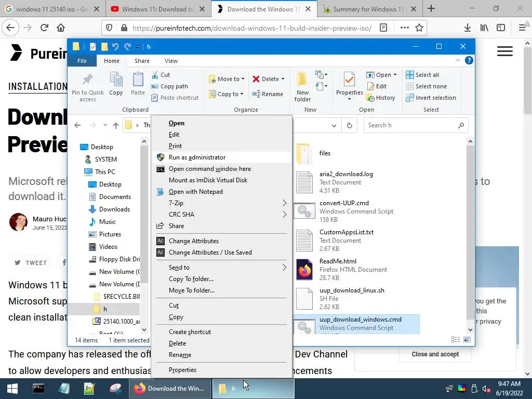Screen dimensions: 532x399
Task: Switch to large icons view button
Action: (467, 340)
